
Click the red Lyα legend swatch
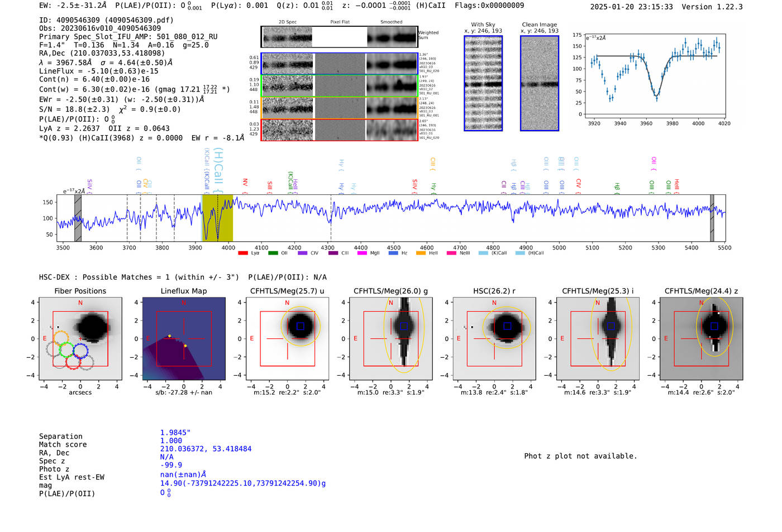pyautogui.click(x=242, y=253)
